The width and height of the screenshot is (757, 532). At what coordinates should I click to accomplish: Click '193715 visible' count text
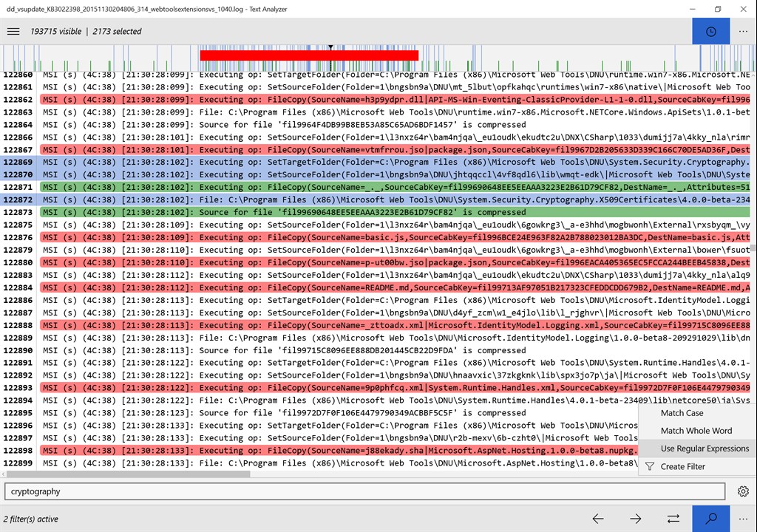tap(56, 31)
